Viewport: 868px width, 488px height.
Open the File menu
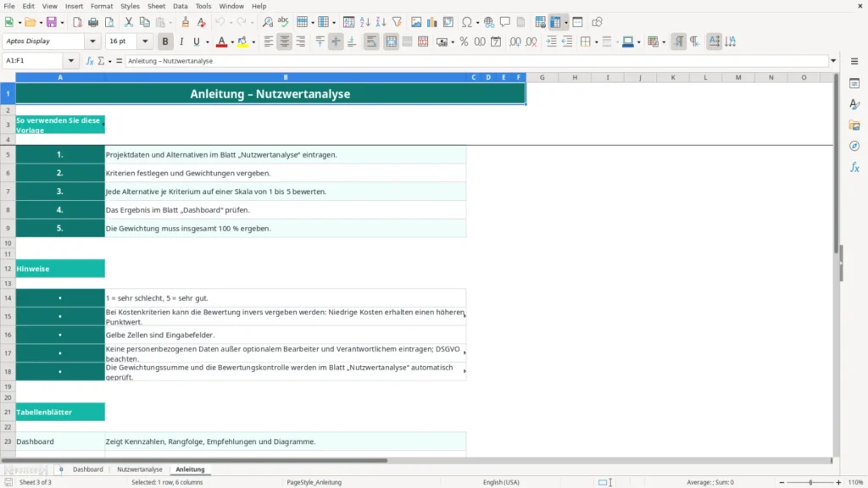(x=9, y=6)
